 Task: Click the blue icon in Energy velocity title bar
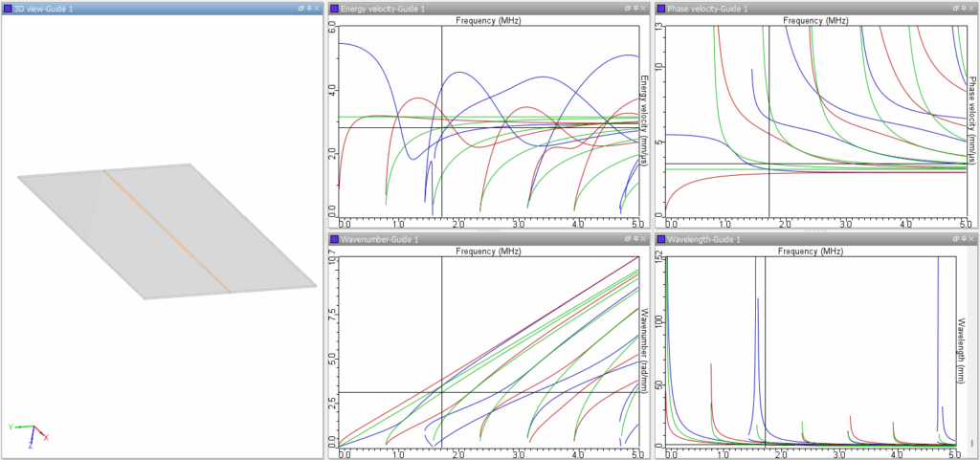(x=335, y=9)
